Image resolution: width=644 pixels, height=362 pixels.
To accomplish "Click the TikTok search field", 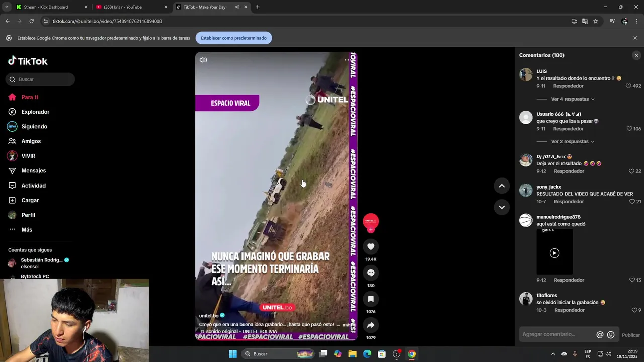I will click(x=40, y=79).
